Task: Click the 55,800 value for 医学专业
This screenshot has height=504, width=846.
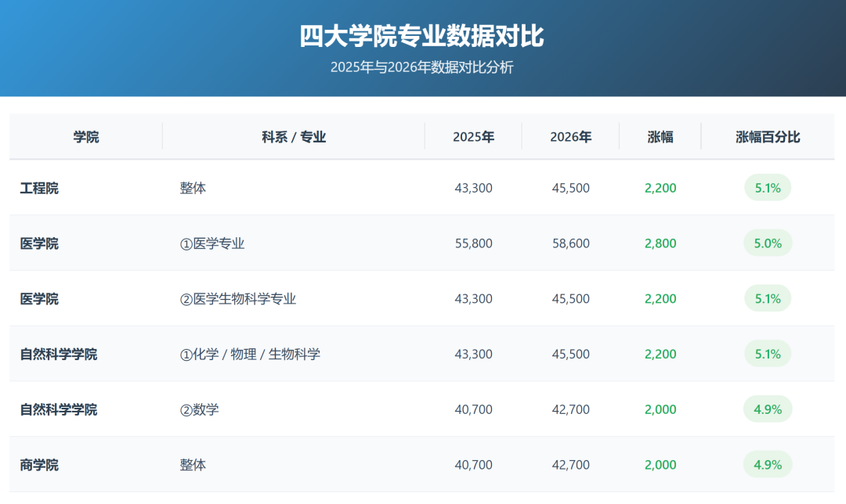Action: pos(473,243)
